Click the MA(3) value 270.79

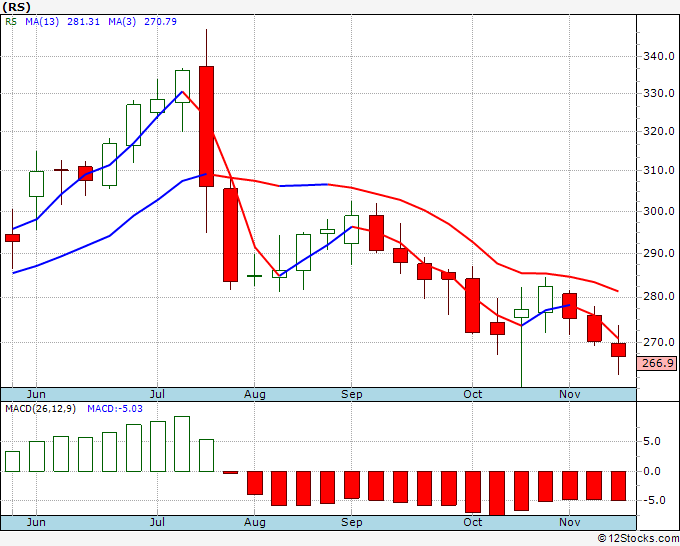(x=160, y=22)
